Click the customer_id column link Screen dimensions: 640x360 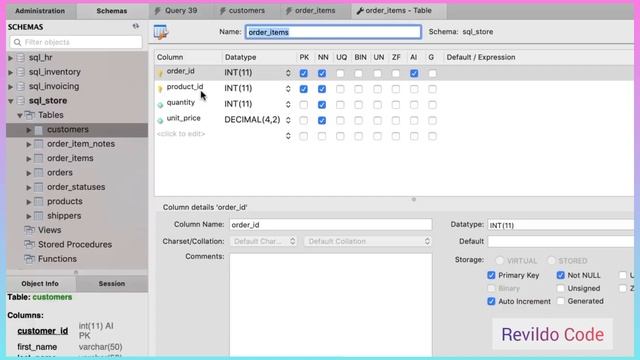(42, 331)
